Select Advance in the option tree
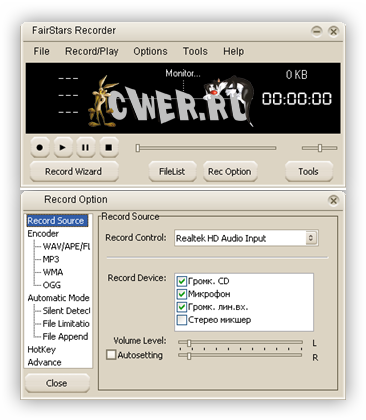366x420 pixels. 44,362
